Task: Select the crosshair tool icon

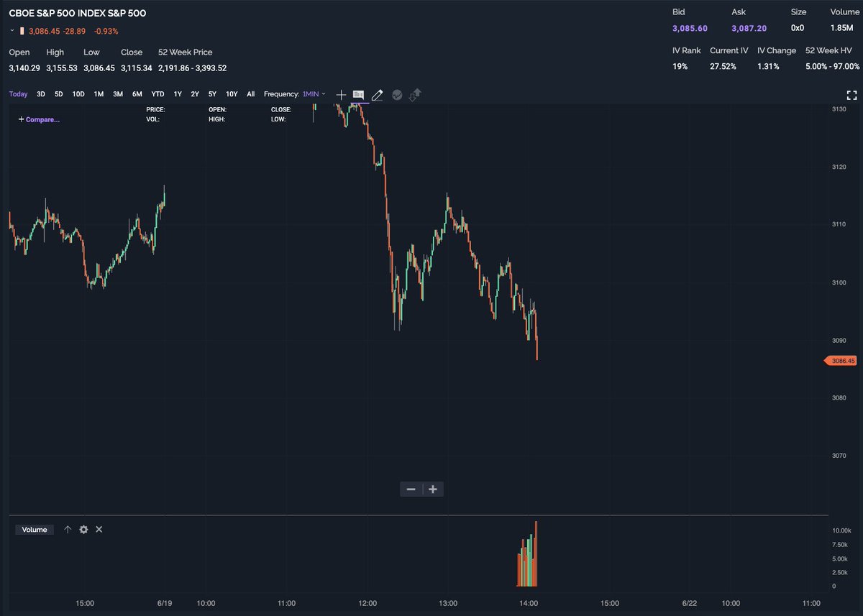Action: (341, 94)
